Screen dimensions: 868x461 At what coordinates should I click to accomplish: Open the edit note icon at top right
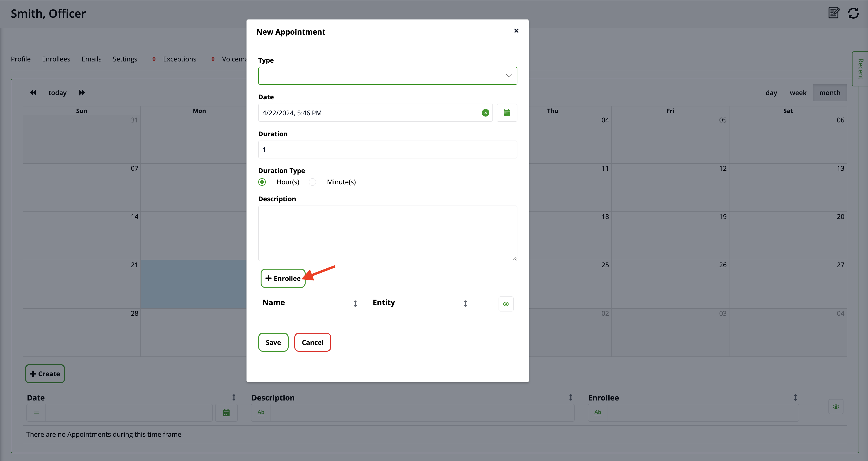click(x=834, y=13)
